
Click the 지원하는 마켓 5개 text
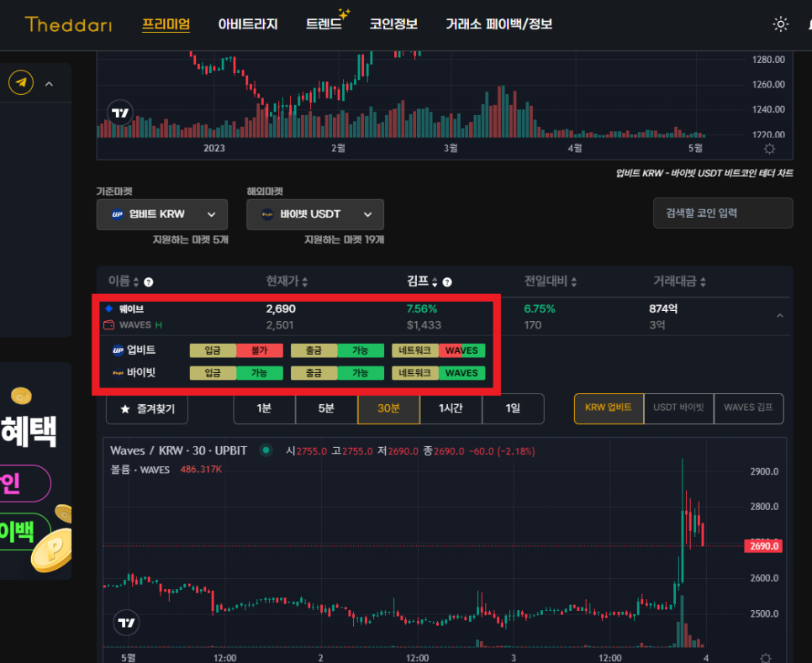click(190, 239)
